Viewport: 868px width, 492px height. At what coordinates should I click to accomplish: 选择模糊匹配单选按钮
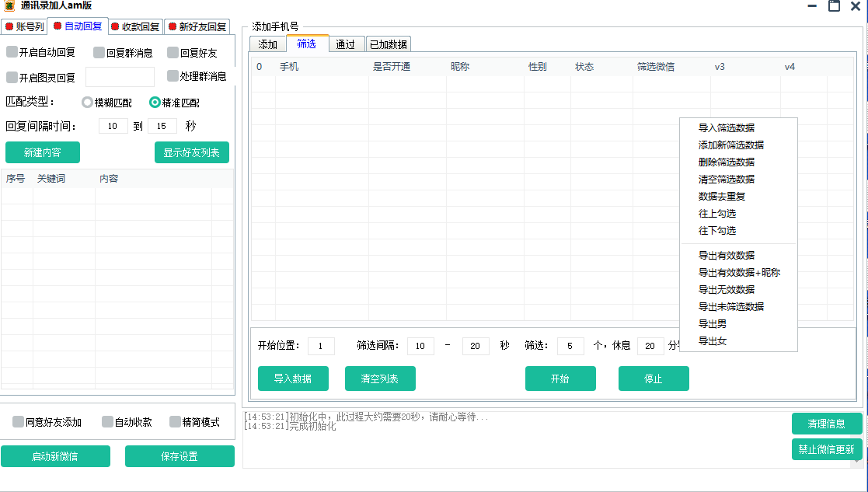[85, 102]
